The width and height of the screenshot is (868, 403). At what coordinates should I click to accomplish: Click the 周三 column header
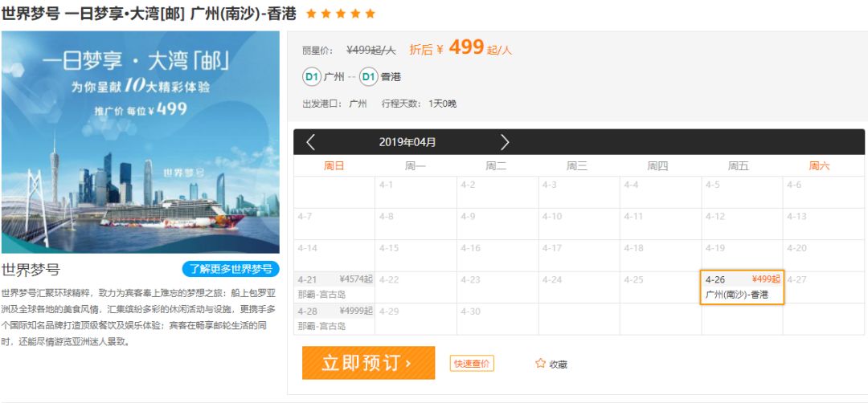click(577, 166)
